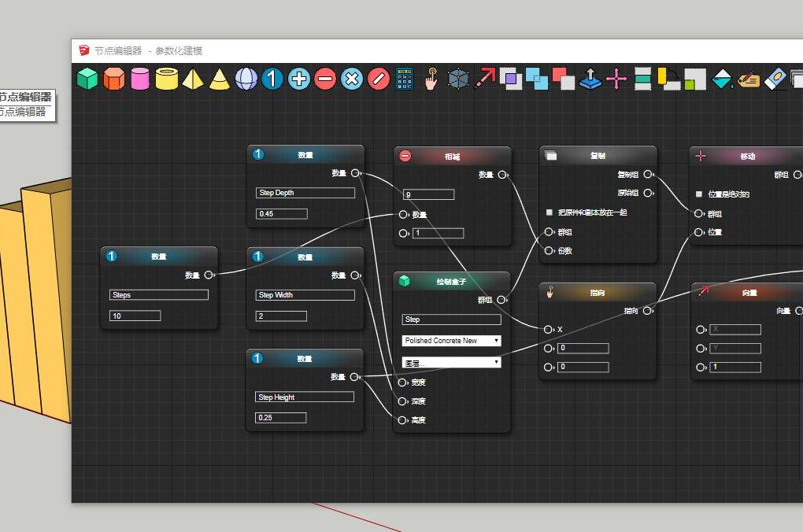The image size is (803, 532).
Task: Toggle 位置是绝对的 in 移动 node
Action: 698,194
